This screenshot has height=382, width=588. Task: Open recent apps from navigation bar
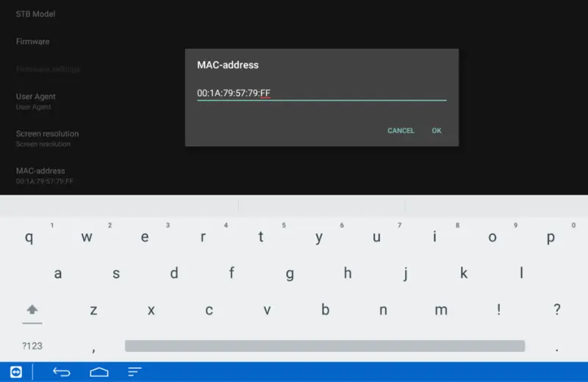[x=135, y=372]
